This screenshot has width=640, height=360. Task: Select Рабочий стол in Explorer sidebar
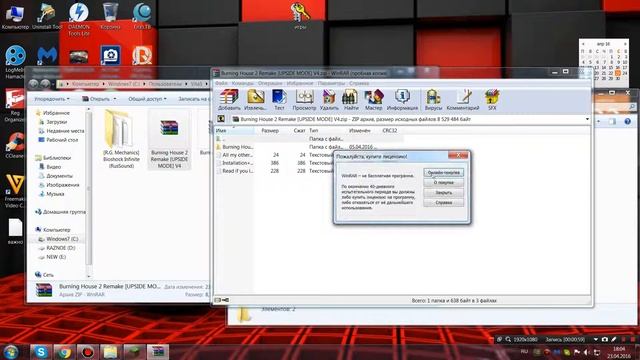[58, 140]
